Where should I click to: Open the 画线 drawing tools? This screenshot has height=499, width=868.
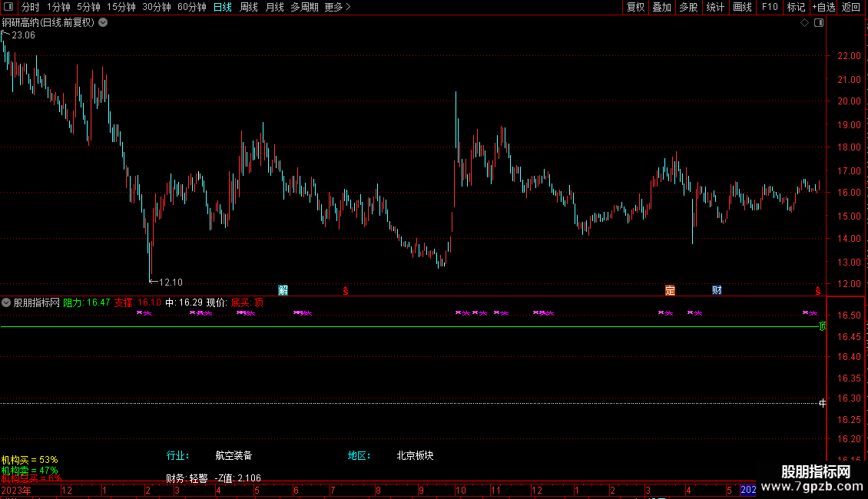coord(742,7)
